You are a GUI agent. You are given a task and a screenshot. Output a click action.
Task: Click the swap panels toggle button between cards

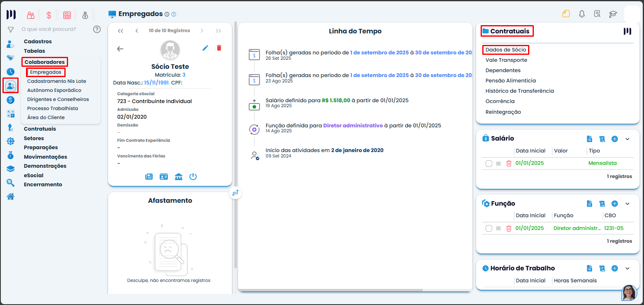(235, 192)
